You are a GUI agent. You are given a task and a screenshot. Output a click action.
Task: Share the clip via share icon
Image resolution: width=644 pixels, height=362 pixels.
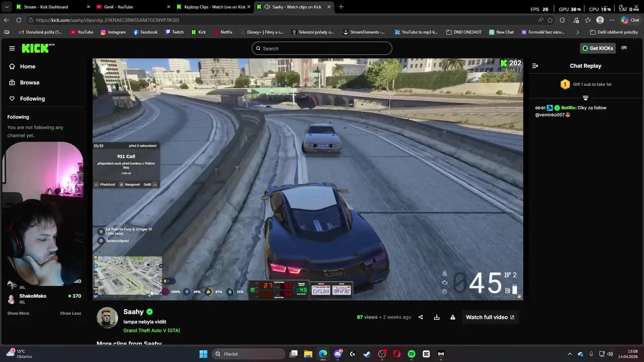tap(421, 317)
